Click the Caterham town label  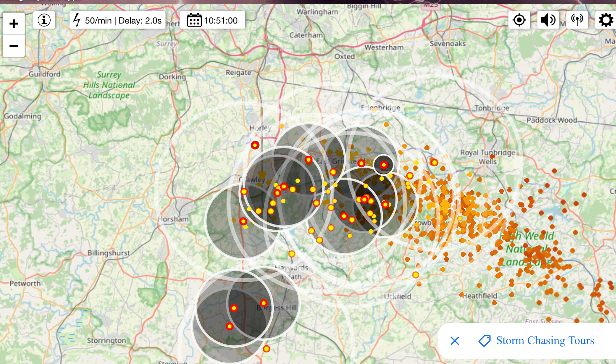[x=306, y=35]
